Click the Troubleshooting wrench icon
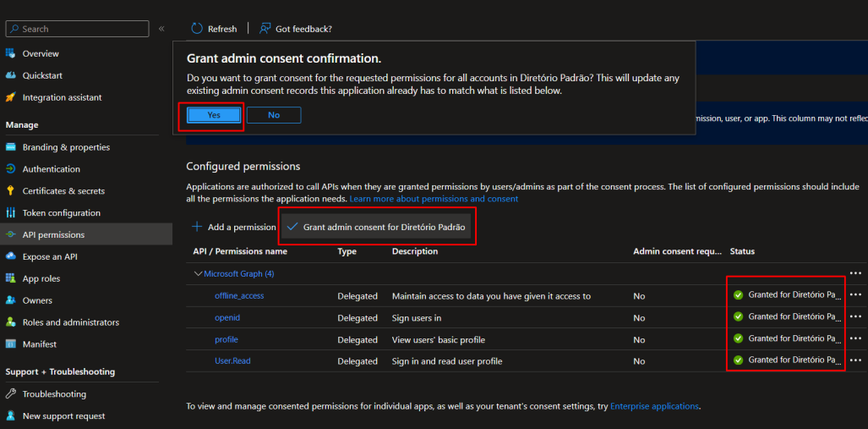Screen dimensions: 868x429 coord(10,394)
